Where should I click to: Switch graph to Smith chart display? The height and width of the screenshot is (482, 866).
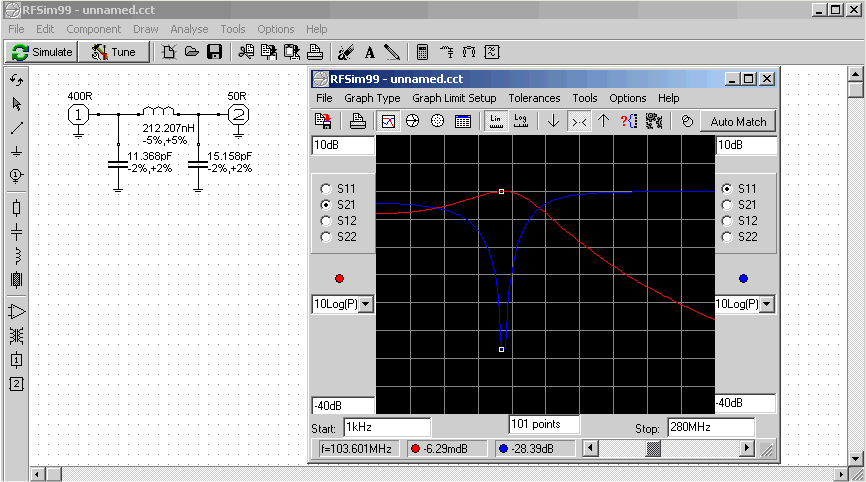[x=412, y=121]
